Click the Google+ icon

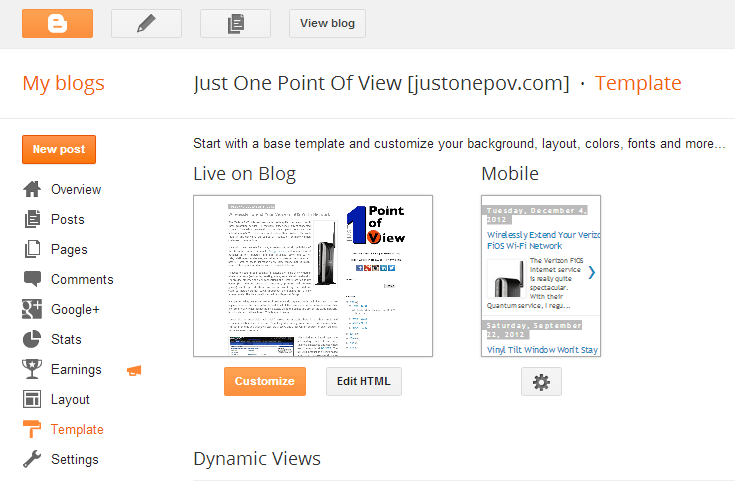(32, 309)
